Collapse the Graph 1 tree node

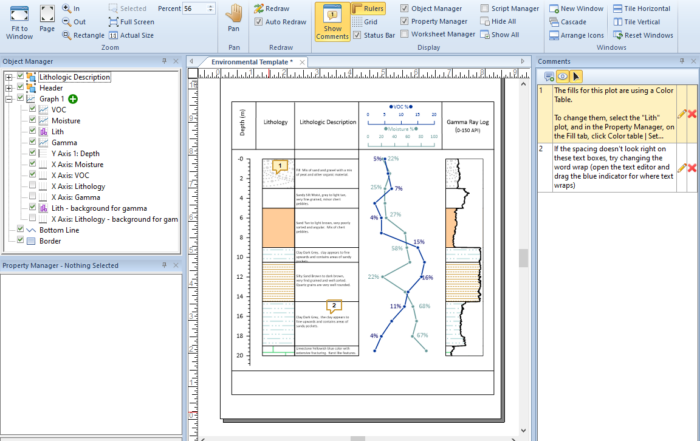point(8,99)
